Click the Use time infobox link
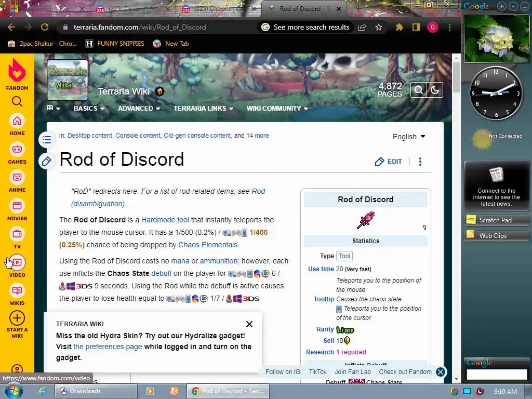The image size is (532, 399). tap(321, 269)
